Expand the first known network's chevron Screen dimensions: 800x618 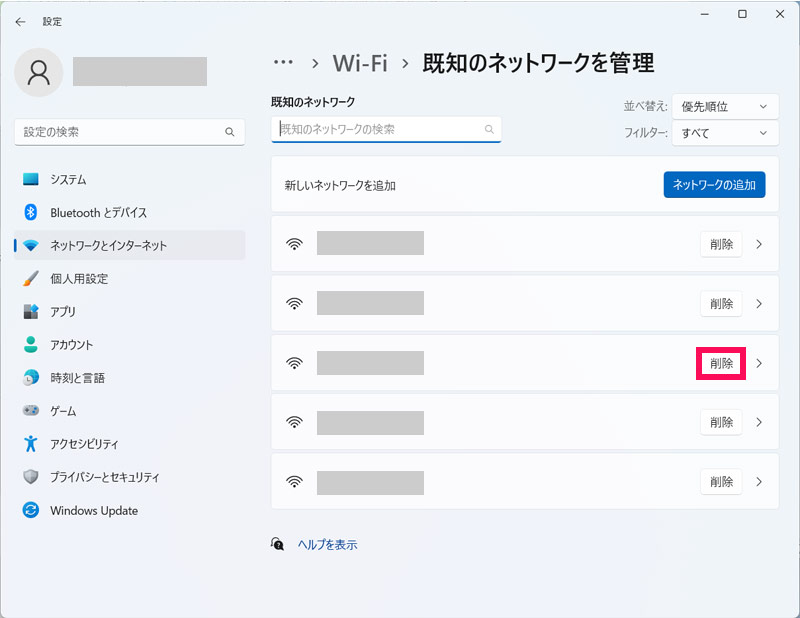click(759, 244)
